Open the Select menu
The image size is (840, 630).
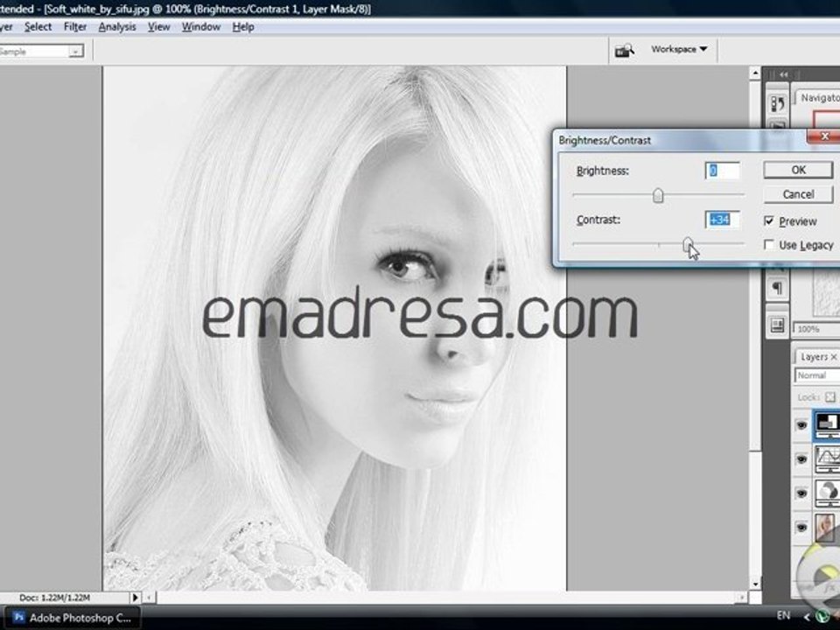pyautogui.click(x=38, y=27)
